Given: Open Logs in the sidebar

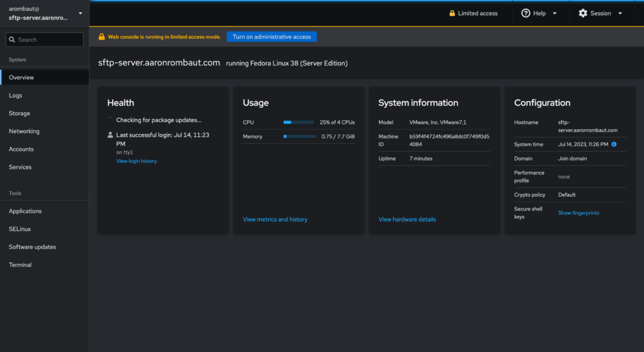Looking at the screenshot, I should (16, 96).
